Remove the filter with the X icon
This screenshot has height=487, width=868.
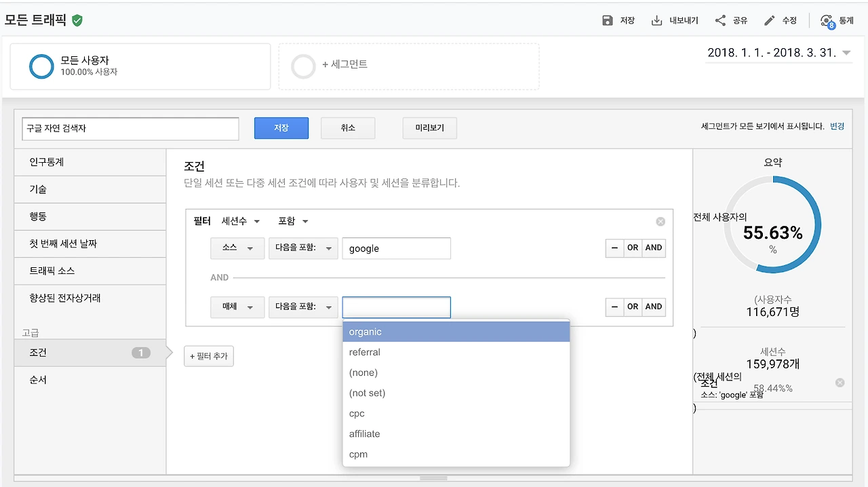660,222
